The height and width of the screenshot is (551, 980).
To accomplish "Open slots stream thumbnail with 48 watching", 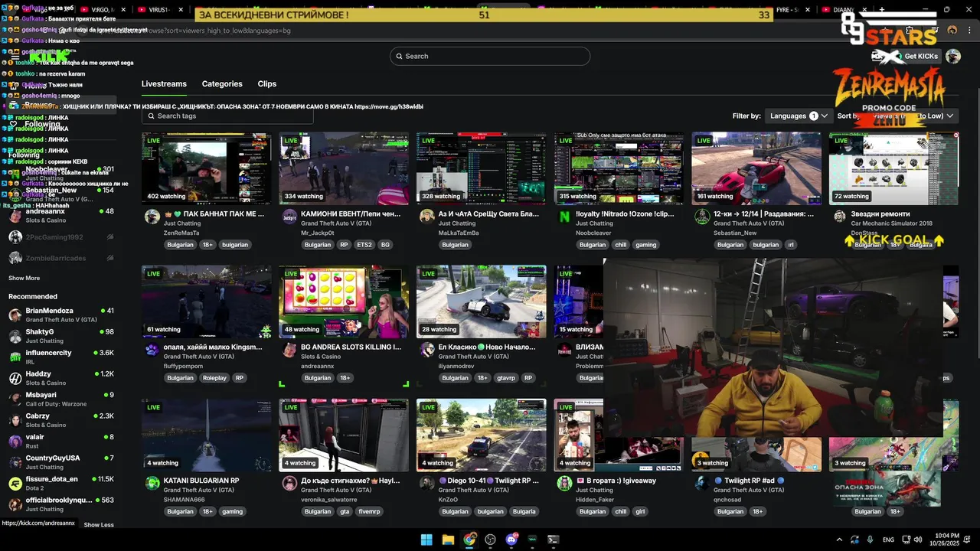I will coord(344,302).
